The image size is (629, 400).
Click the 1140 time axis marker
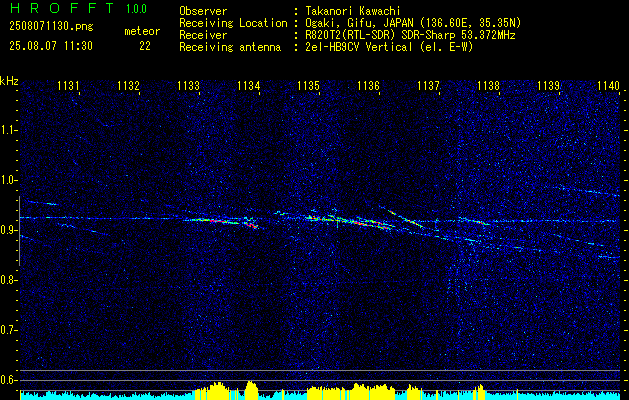pyautogui.click(x=609, y=86)
